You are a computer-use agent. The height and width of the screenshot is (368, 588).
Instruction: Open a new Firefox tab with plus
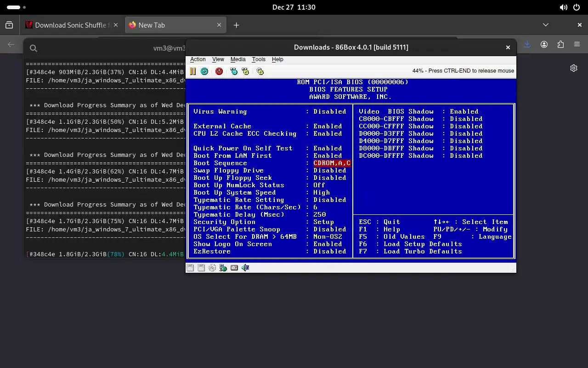click(236, 25)
